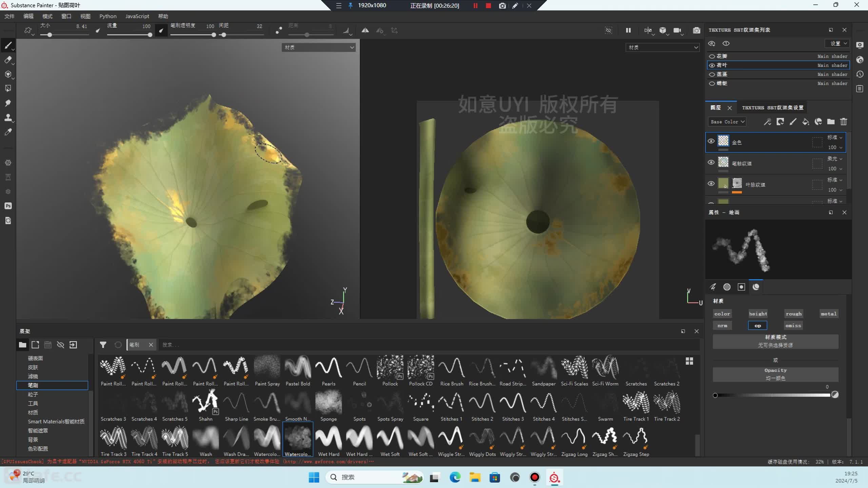Select the Smudge tool
Image resolution: width=868 pixels, height=488 pixels.
click(8, 103)
